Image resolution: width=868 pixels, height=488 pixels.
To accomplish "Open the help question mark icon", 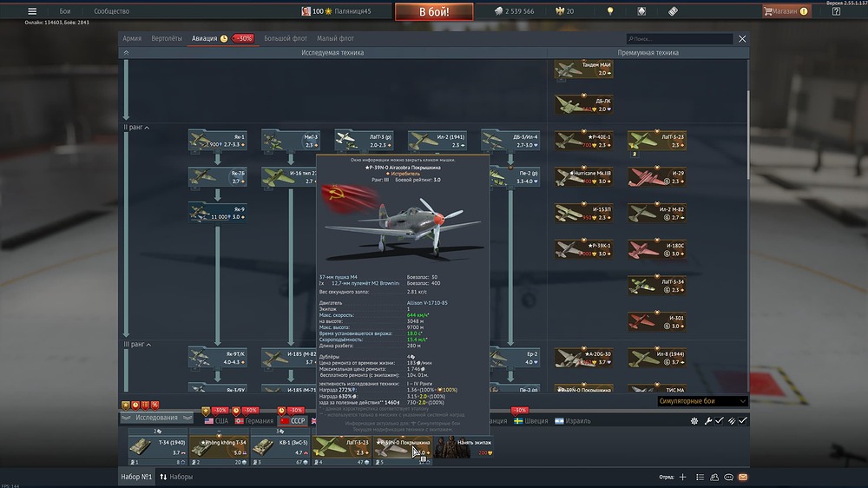I will [x=836, y=11].
